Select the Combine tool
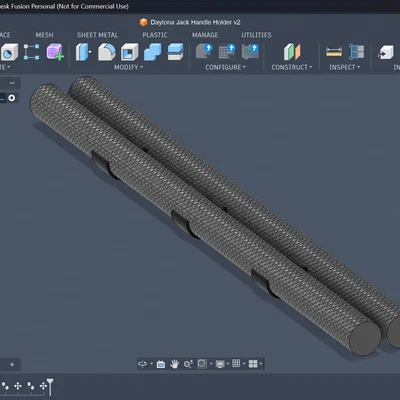 [153, 52]
